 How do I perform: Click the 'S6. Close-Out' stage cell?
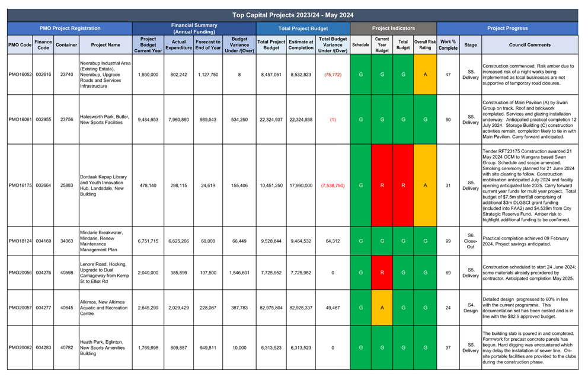[470, 241]
